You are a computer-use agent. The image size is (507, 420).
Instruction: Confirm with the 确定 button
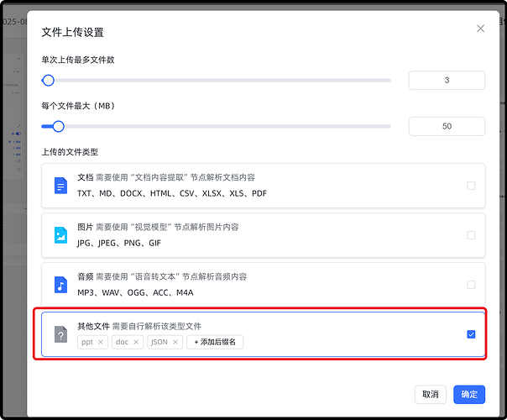[x=469, y=395]
